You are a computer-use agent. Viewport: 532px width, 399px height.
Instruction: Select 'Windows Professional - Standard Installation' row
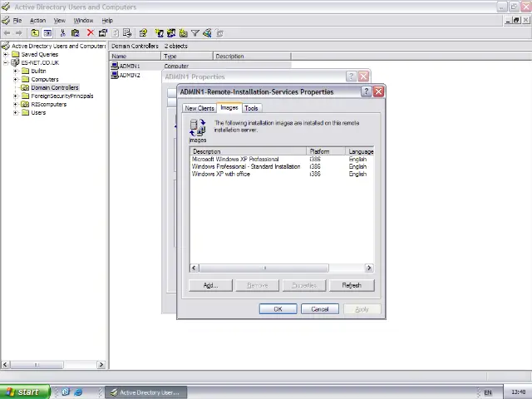(x=282, y=166)
